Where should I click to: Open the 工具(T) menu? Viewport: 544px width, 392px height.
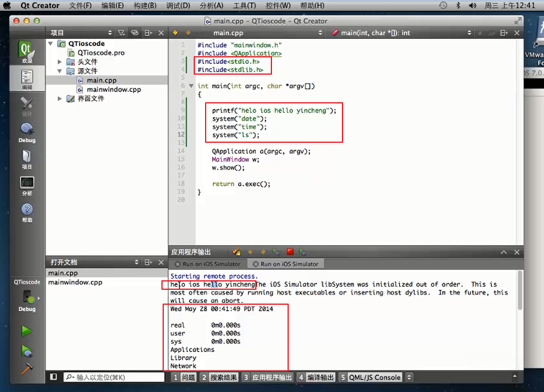[245, 5]
